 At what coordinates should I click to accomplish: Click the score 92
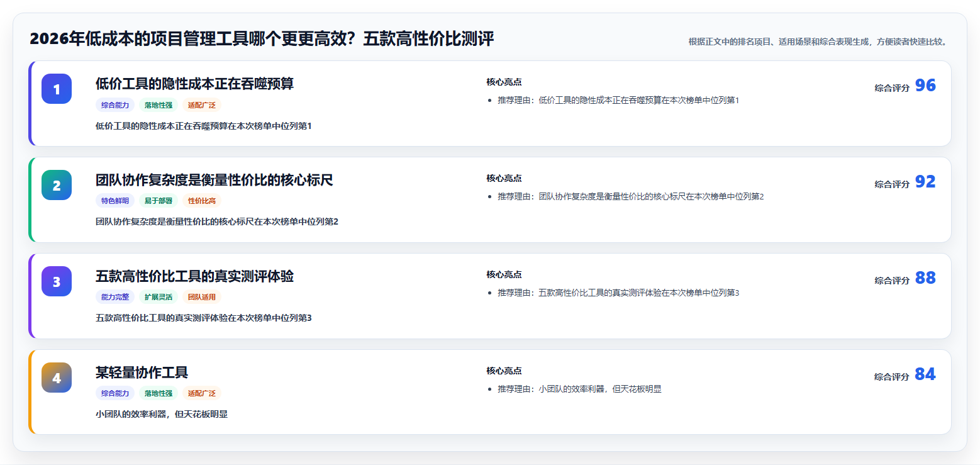pos(925,182)
